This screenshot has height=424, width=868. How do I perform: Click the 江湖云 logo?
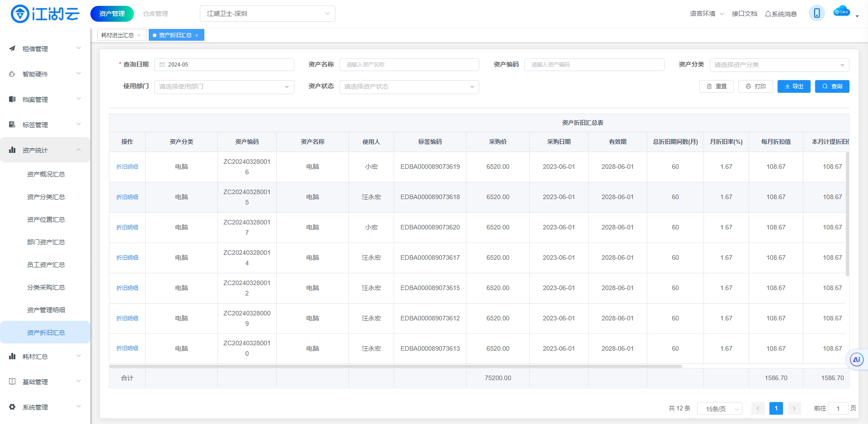point(45,14)
